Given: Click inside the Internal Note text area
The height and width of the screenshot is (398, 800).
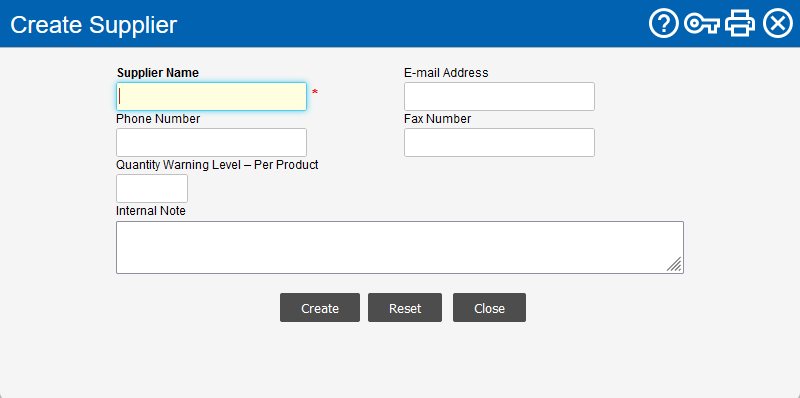Looking at the screenshot, I should pos(400,247).
